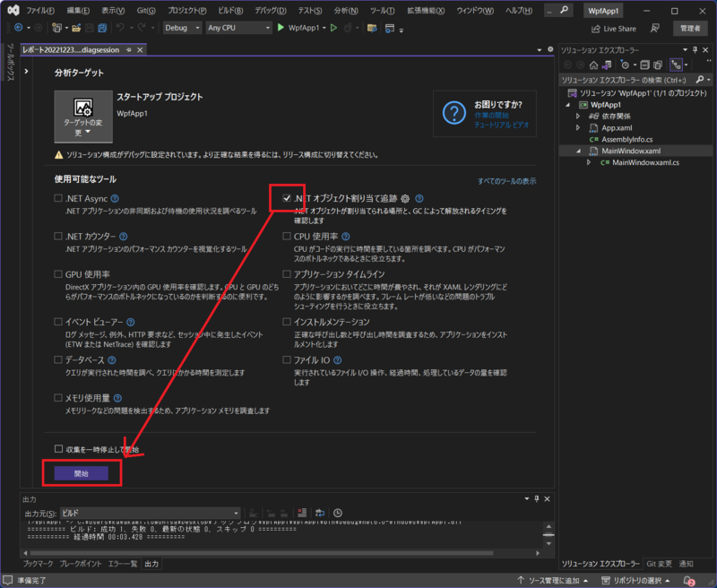Click Start Without Debugging outlined arrow

click(x=333, y=28)
